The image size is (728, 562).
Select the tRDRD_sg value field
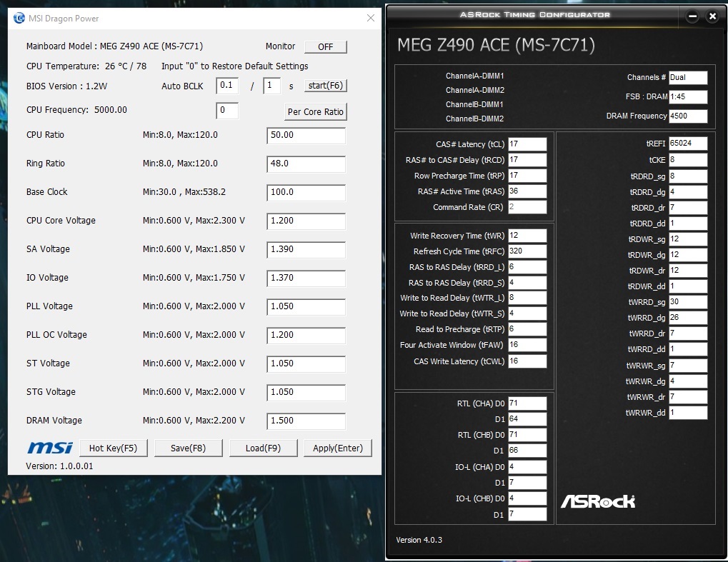coord(688,176)
